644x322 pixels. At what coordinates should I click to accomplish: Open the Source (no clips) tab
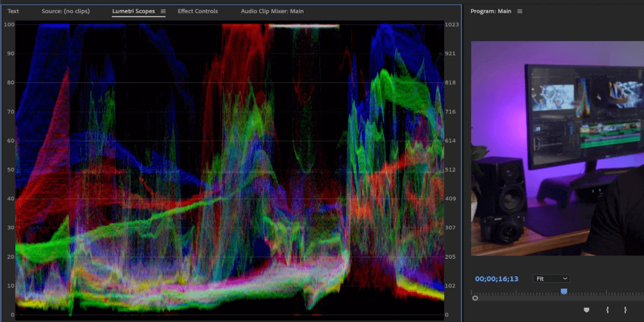65,11
